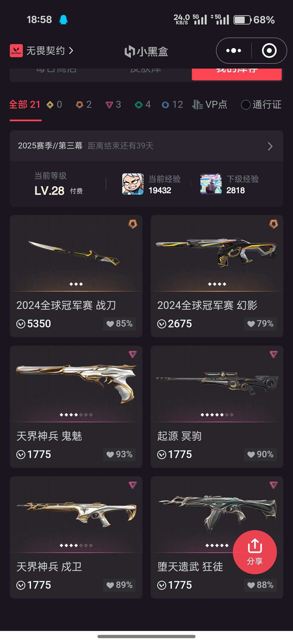Viewport: 293px width, 644px height.
Task: Select variant dots under 2024全球冠军赛 幻影
Action: click(217, 284)
